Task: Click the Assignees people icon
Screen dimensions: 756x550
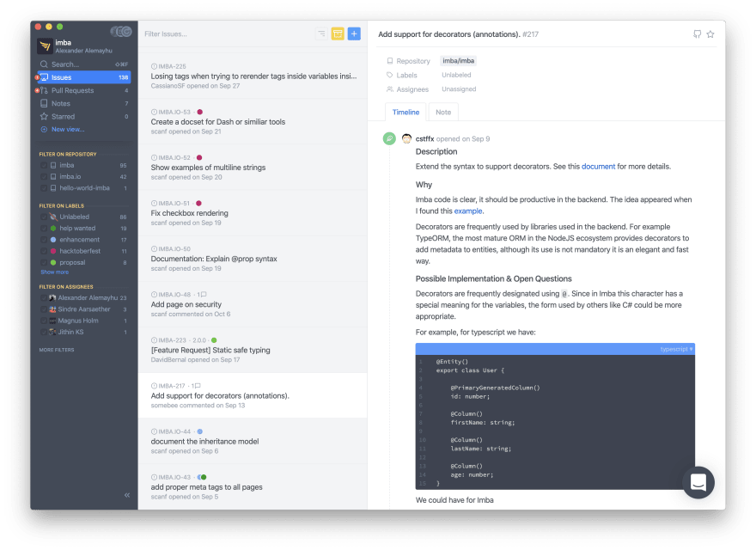Action: tap(389, 89)
